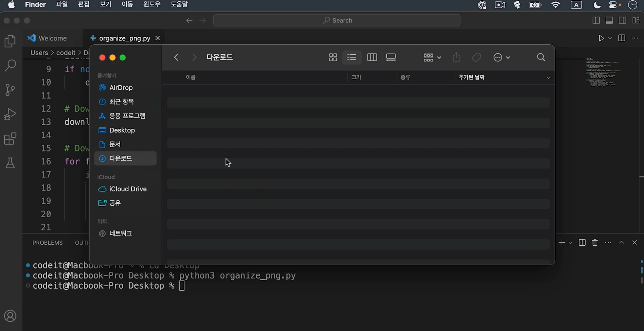Open 네트워크 in the Finder sidebar
Screen dimensions: 644x331
tap(125, 234)
